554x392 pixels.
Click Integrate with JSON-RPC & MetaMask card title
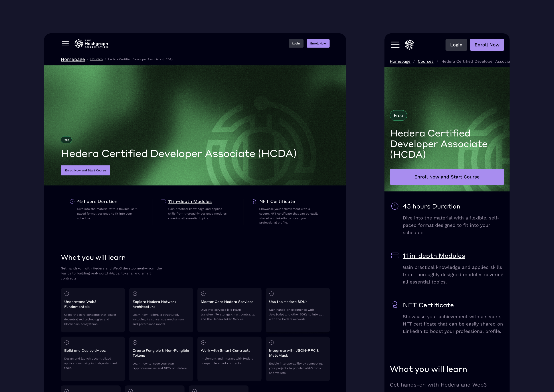[x=294, y=353]
